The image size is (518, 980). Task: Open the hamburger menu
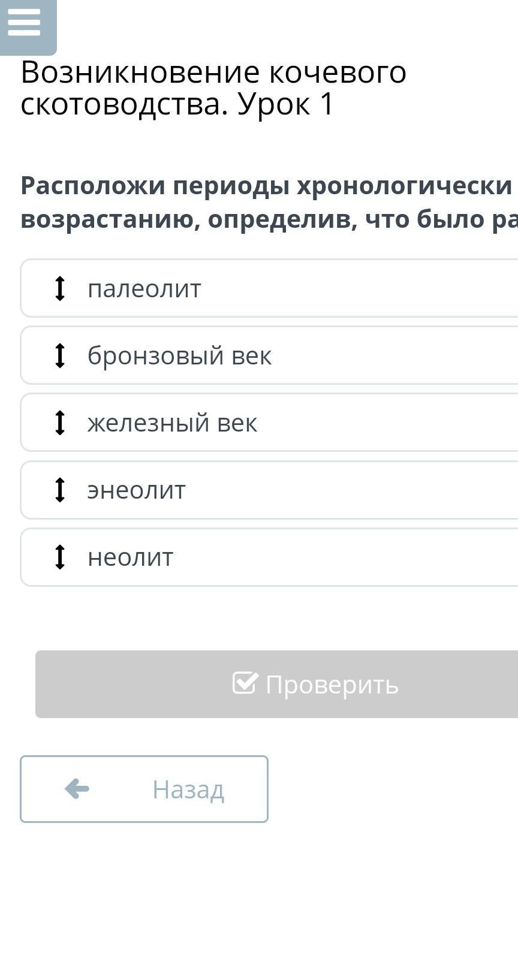[25, 23]
